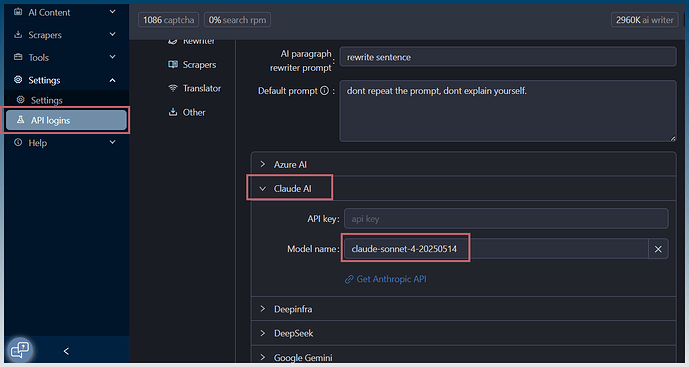Open the Get Anthropic API link

tap(386, 279)
